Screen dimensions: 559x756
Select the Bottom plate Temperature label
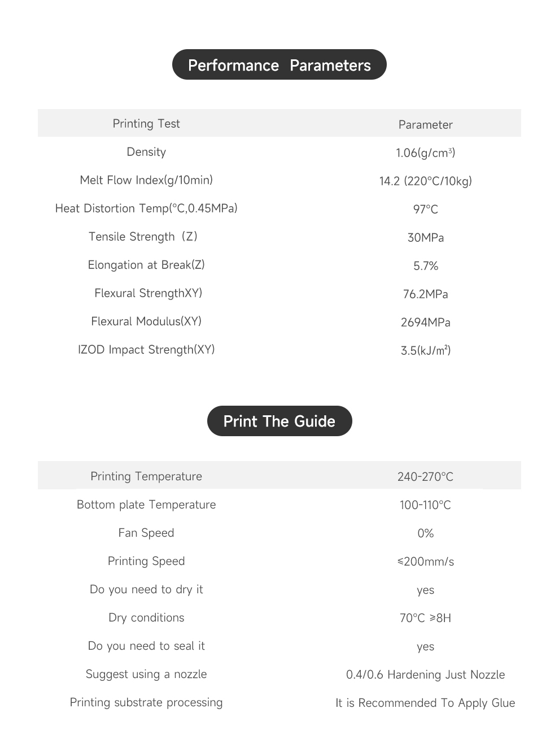click(x=146, y=505)
